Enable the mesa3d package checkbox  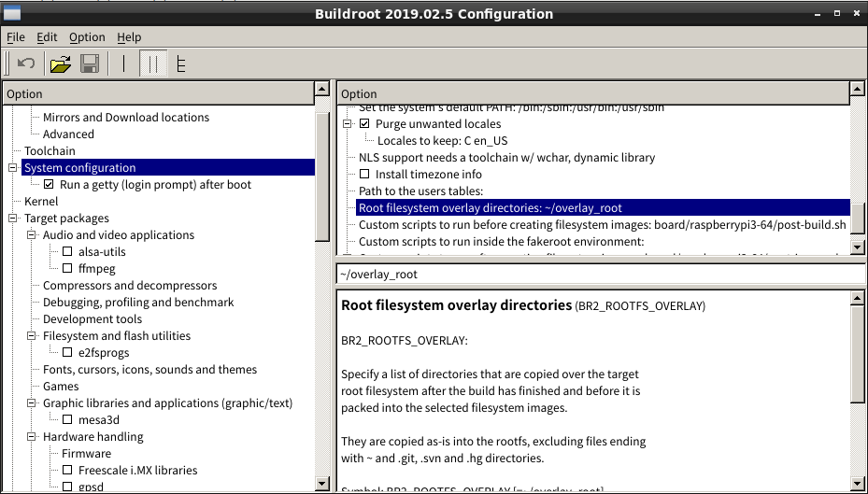[x=67, y=420]
